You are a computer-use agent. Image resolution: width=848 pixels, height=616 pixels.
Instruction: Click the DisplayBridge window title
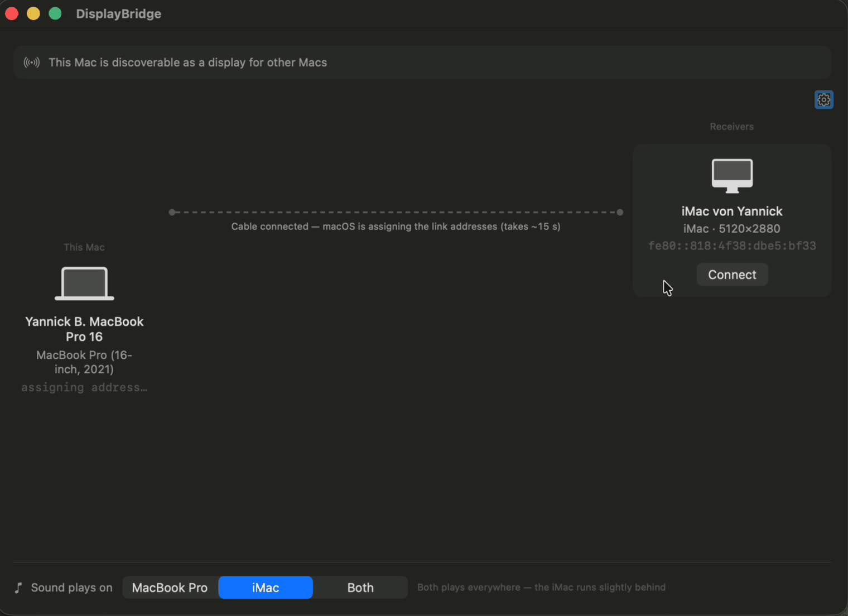pos(119,14)
